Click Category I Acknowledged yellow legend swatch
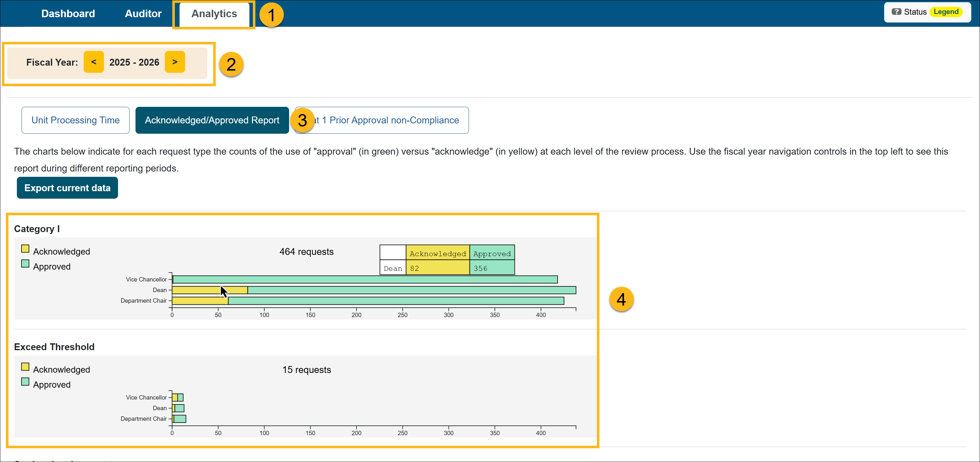The height and width of the screenshot is (462, 980). coord(25,249)
